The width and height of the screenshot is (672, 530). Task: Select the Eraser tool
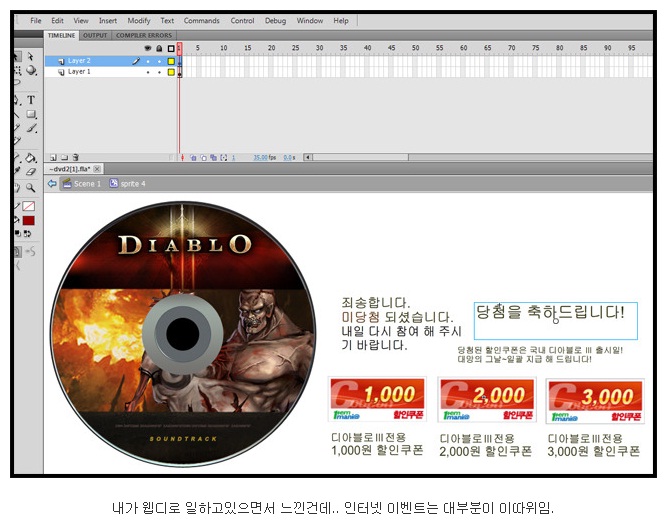coord(31,172)
